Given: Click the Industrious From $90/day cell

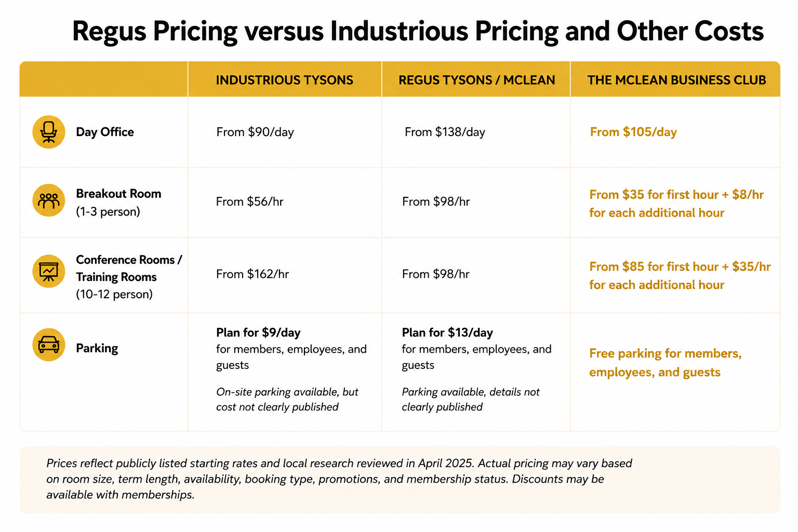Looking at the screenshot, I should [255, 132].
